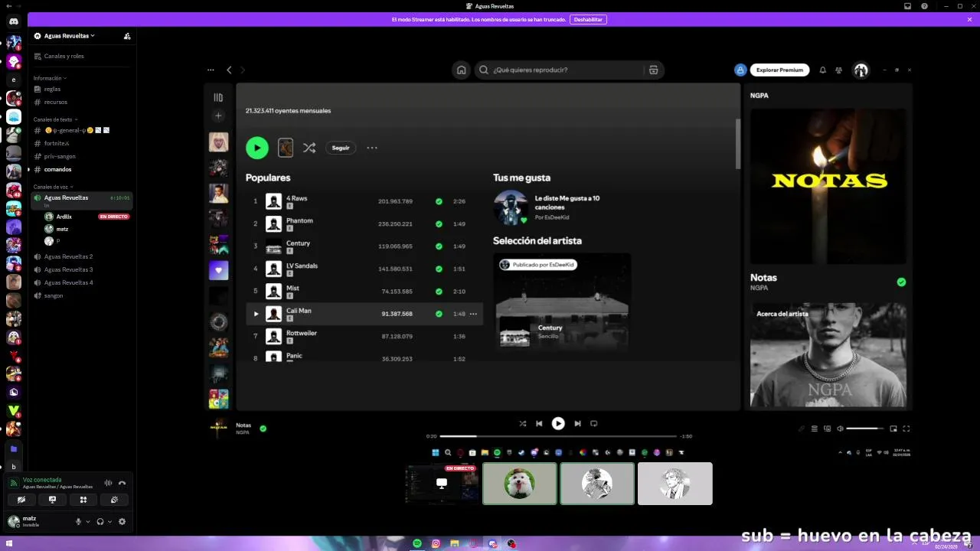Screen dimensions: 980x551
Task: Toggle saved checkmark beside Notas in right panel
Action: coord(901,282)
